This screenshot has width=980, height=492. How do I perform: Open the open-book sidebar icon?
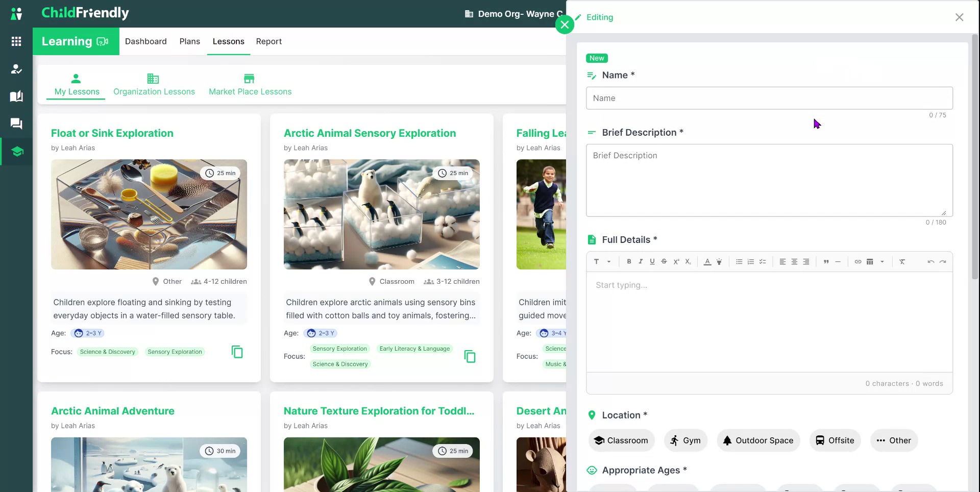coord(16,96)
